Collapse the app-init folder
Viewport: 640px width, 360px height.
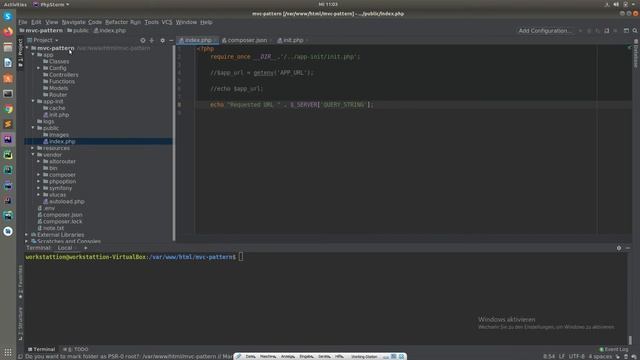(x=33, y=101)
